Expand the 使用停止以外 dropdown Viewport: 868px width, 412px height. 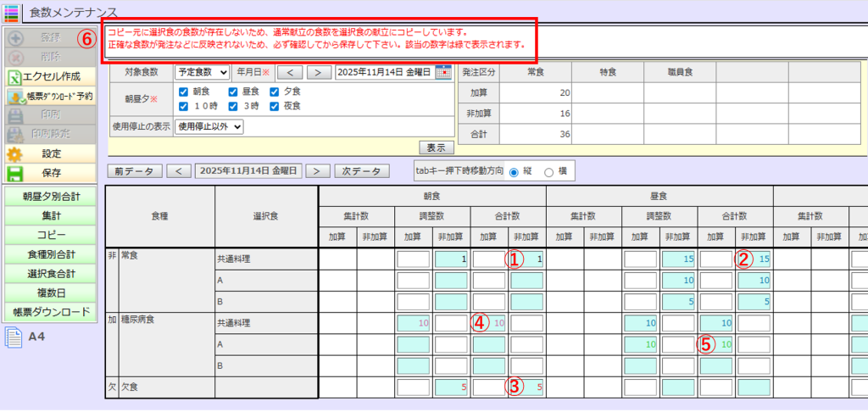(209, 126)
